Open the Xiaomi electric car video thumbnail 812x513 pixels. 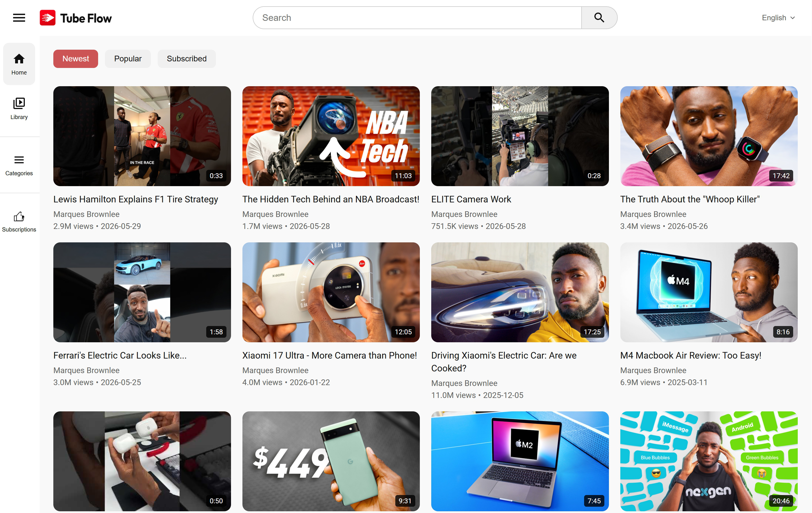pyautogui.click(x=520, y=292)
